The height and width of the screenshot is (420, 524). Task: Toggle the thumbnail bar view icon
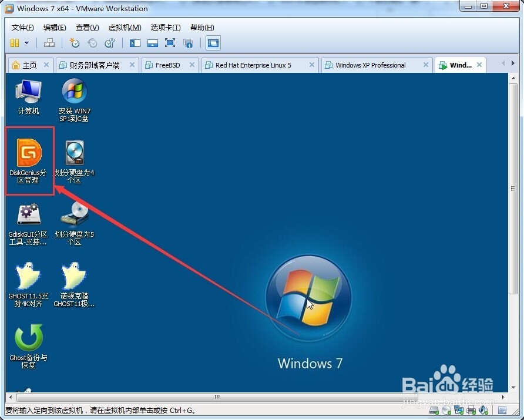[152, 43]
